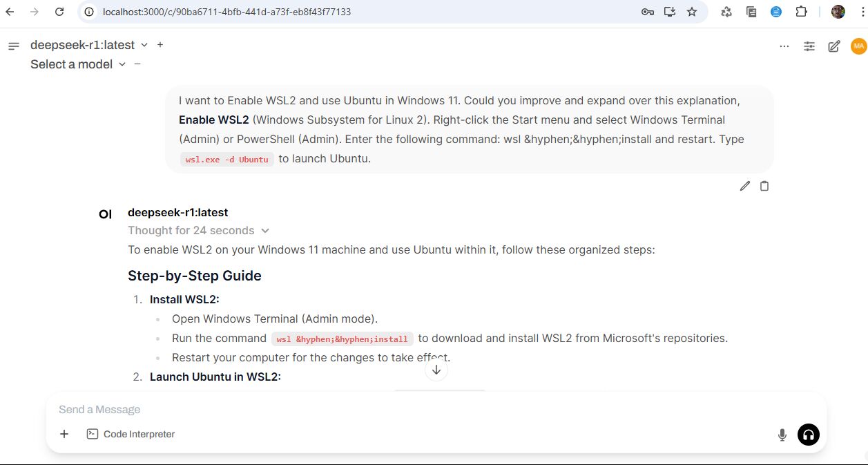Bookmark this page with the star icon
Image resolution: width=868 pixels, height=465 pixels.
(692, 12)
